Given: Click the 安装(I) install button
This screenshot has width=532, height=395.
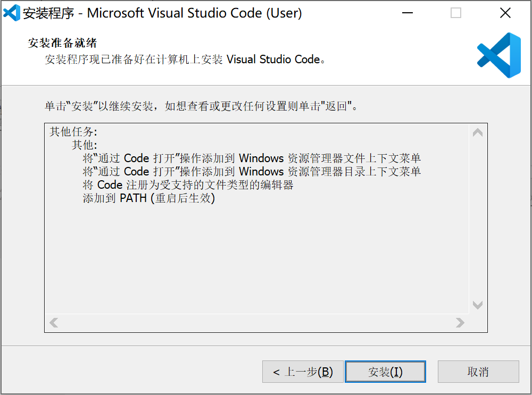Looking at the screenshot, I should click(x=385, y=372).
